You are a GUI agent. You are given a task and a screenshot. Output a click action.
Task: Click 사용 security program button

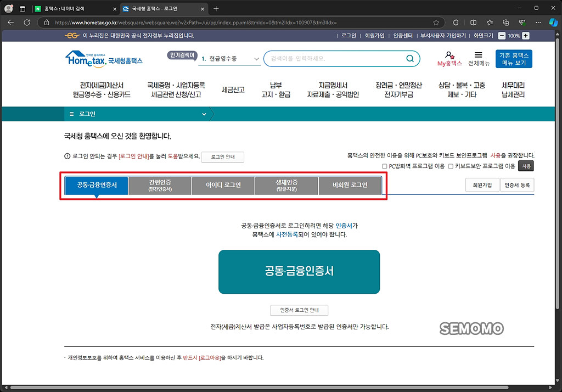(x=526, y=166)
